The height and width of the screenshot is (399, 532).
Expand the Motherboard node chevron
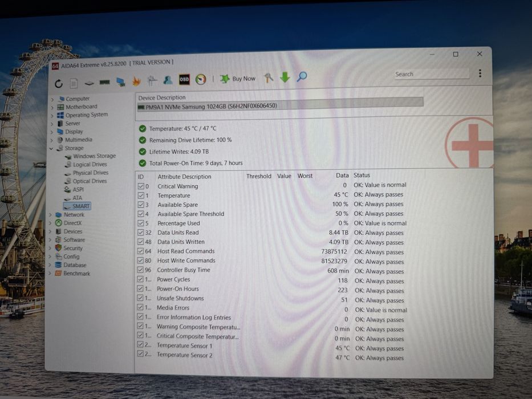(52, 108)
